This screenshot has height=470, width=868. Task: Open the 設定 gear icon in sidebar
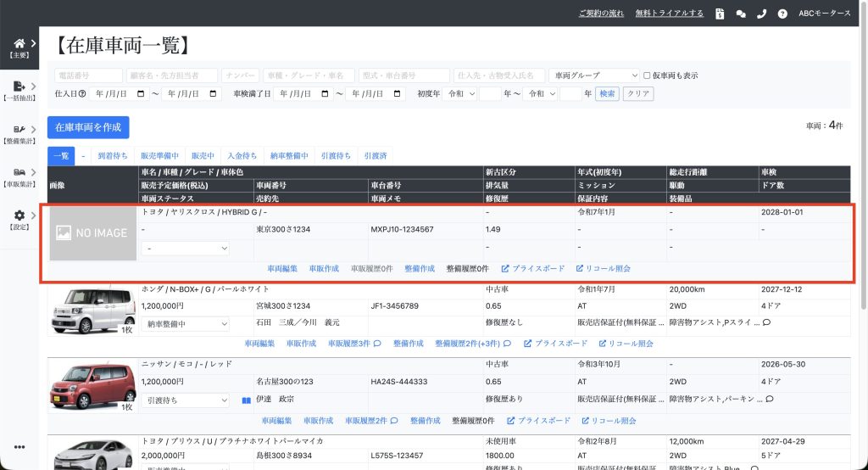pyautogui.click(x=19, y=215)
